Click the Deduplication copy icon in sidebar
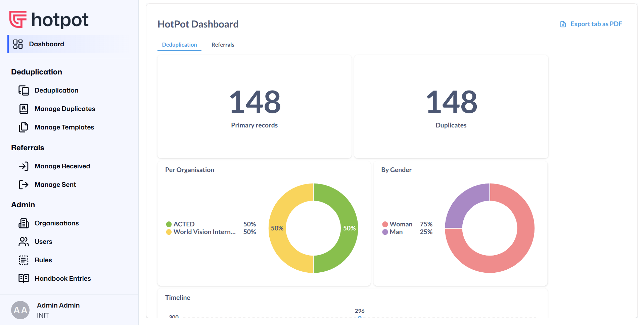The width and height of the screenshot is (644, 325). 24,90
